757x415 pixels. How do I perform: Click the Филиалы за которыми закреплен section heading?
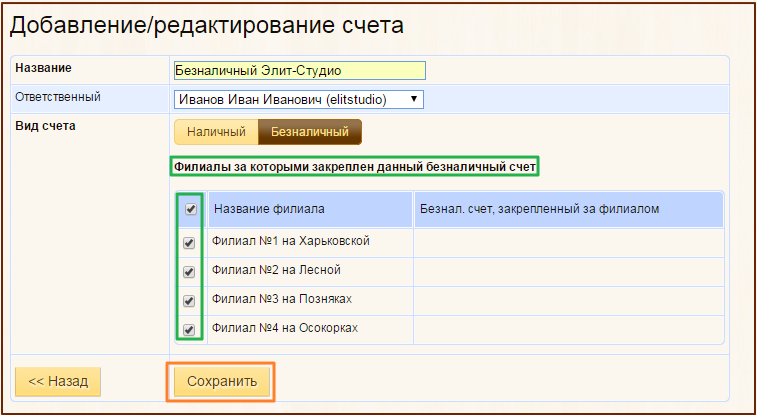(355, 166)
